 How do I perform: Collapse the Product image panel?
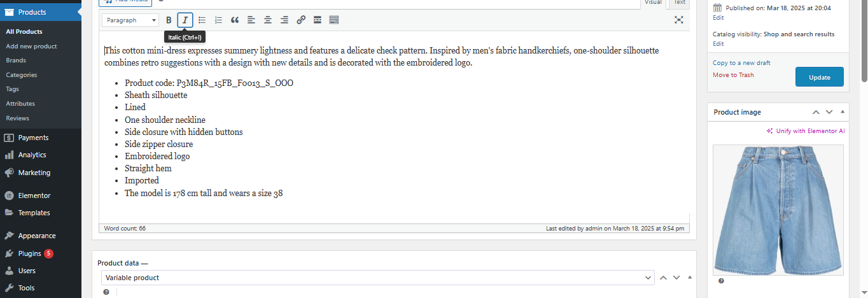[843, 112]
